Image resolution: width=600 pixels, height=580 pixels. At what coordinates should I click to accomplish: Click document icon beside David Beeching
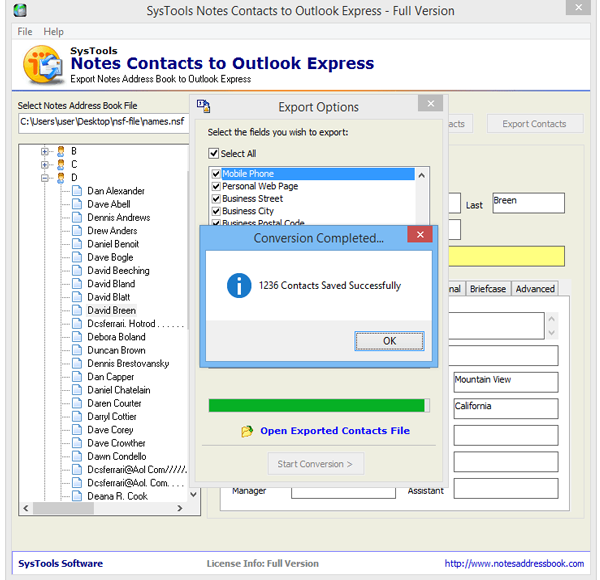coord(77,270)
